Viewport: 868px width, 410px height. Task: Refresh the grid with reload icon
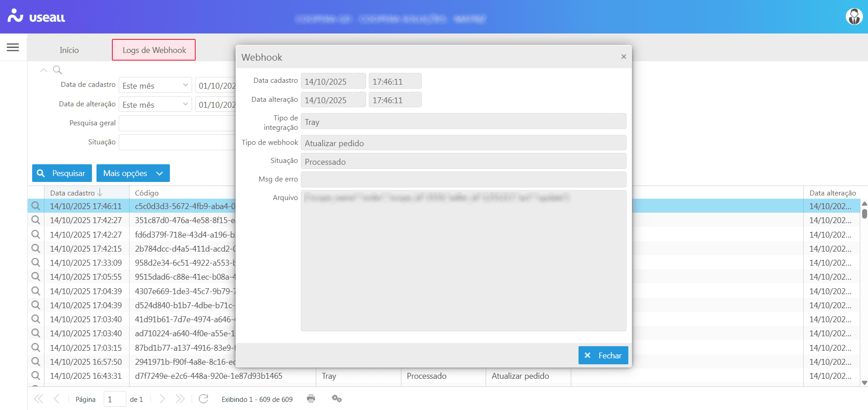tap(203, 399)
